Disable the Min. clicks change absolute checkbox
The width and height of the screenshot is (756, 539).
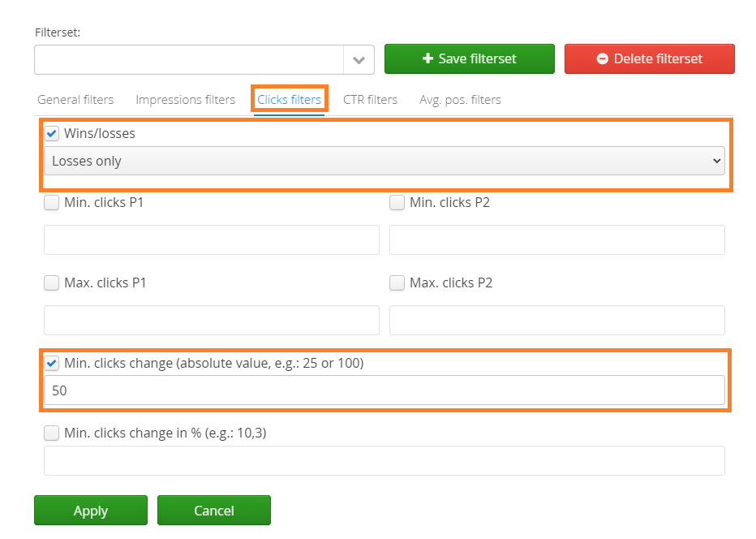coord(52,363)
